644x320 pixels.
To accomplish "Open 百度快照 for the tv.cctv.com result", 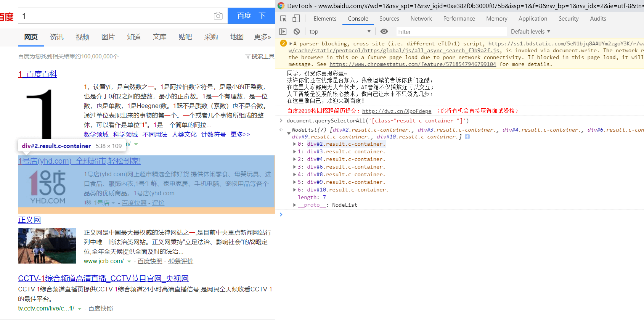I will [101, 309].
